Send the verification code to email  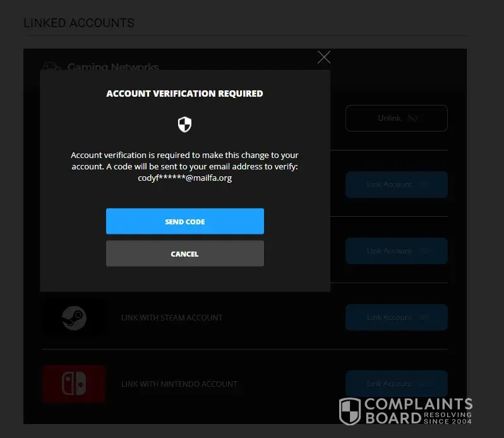point(185,221)
